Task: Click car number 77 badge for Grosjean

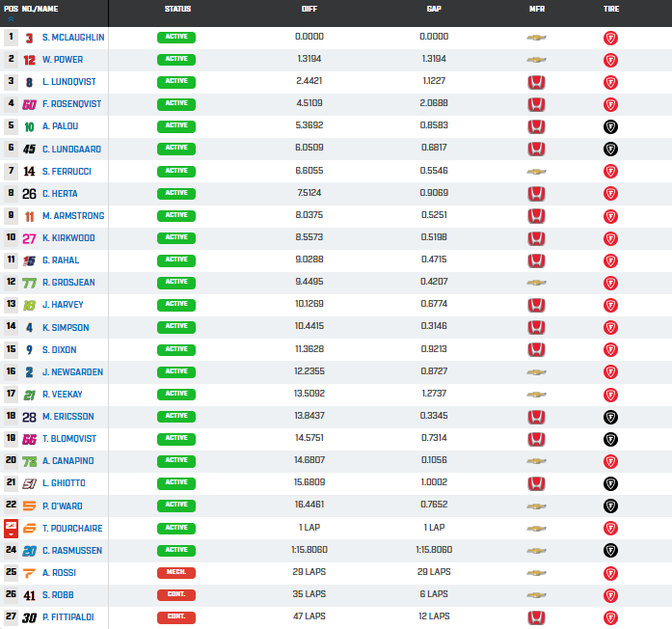Action: 29,283
